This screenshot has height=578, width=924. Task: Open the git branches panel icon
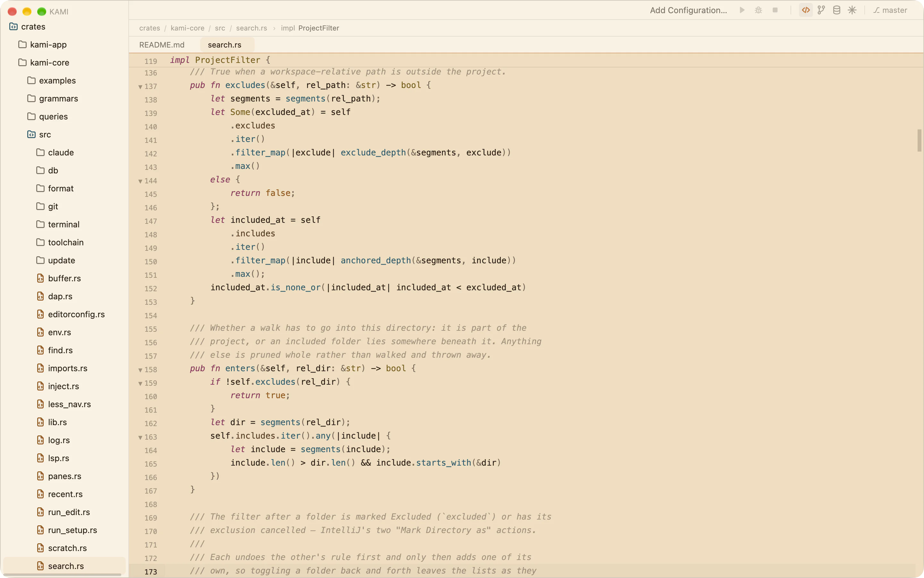tap(821, 10)
